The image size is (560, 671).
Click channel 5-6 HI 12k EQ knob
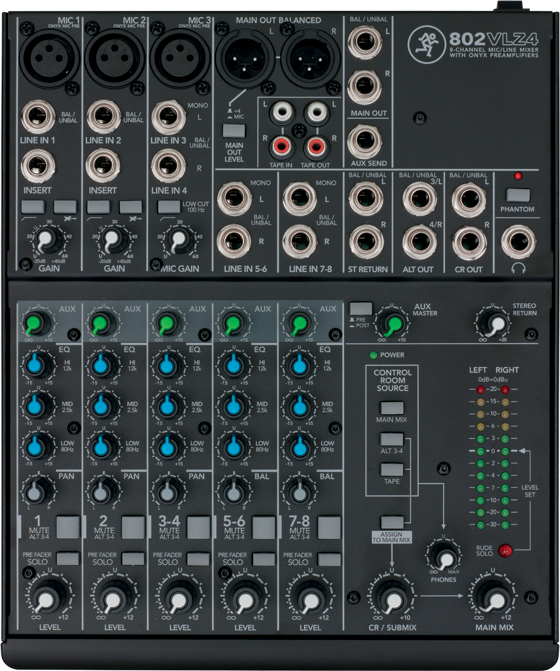tap(233, 365)
